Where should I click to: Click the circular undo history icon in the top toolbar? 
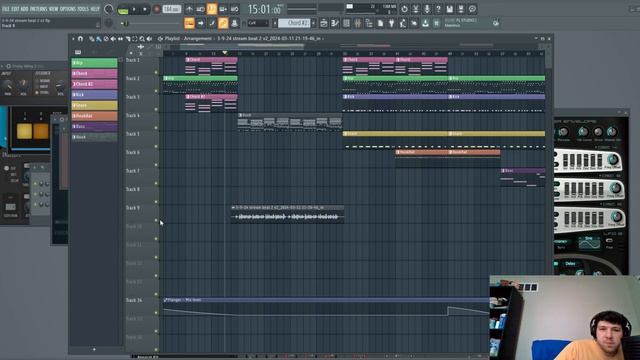coord(404,9)
